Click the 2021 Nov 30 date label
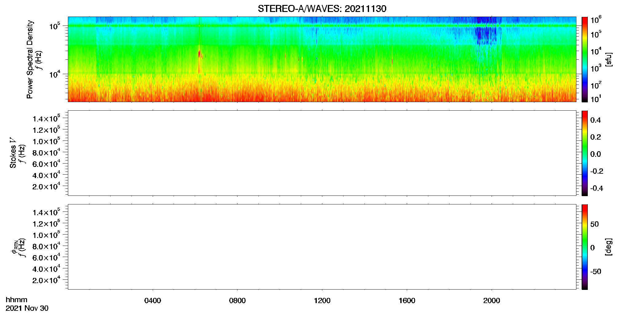The height and width of the screenshot is (332, 644). [x=27, y=308]
